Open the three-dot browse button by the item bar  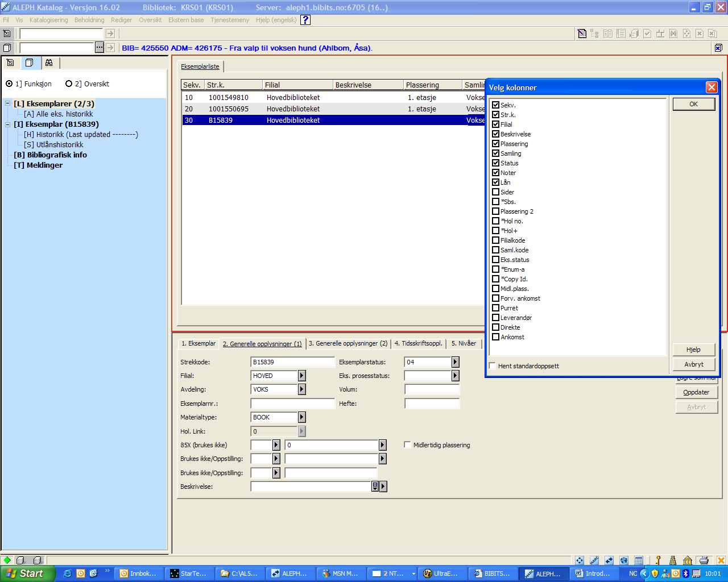click(100, 48)
